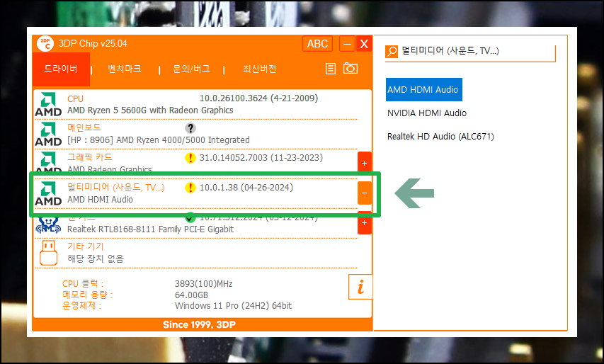Viewport: 604px width, 364px height.
Task: Click AMD HDMI Audio under 멀티미디어 row
Action: point(100,200)
